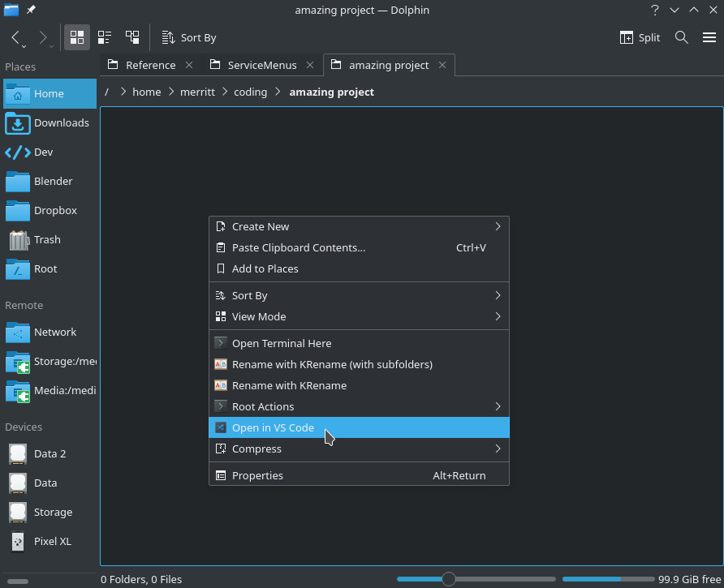Click the Dolphin window pin icon

(31, 10)
